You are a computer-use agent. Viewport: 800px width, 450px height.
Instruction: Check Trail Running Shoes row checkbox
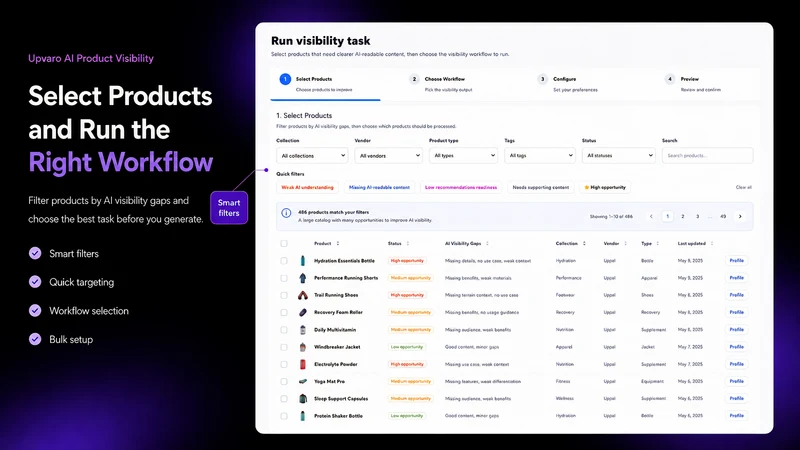tap(284, 295)
